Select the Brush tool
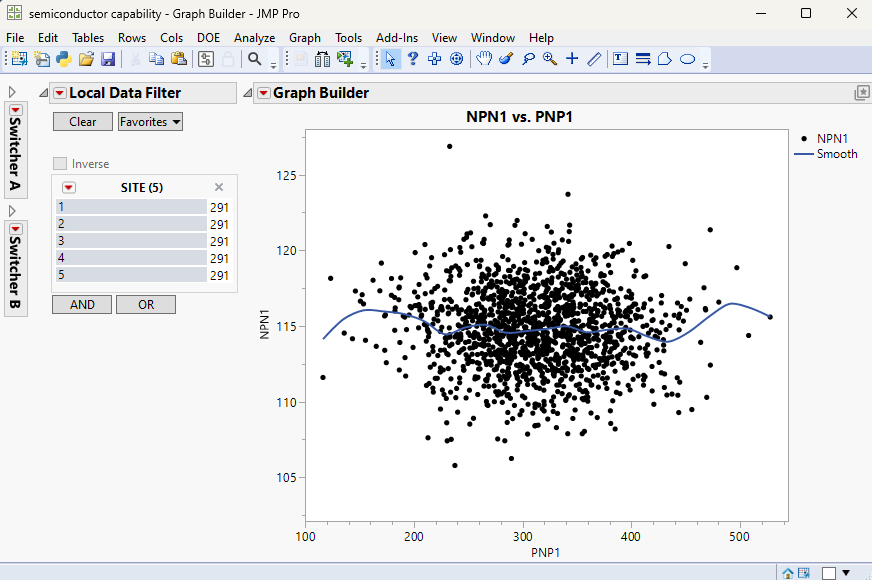The height and width of the screenshot is (580, 872). (x=506, y=59)
